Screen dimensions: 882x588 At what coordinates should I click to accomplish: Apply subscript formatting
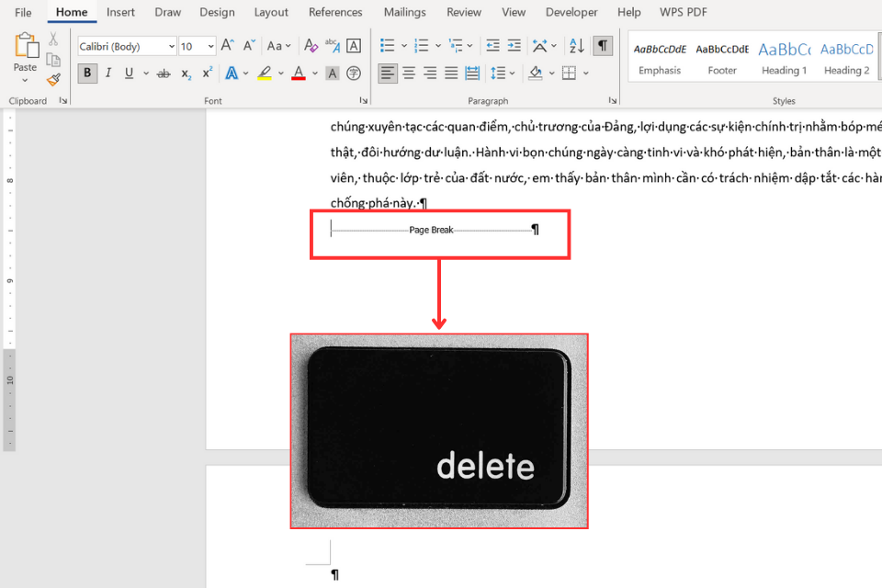coord(187,73)
